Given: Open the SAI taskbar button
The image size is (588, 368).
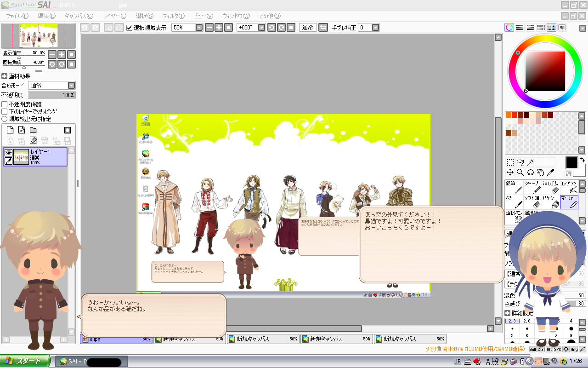Looking at the screenshot, I should 90,362.
